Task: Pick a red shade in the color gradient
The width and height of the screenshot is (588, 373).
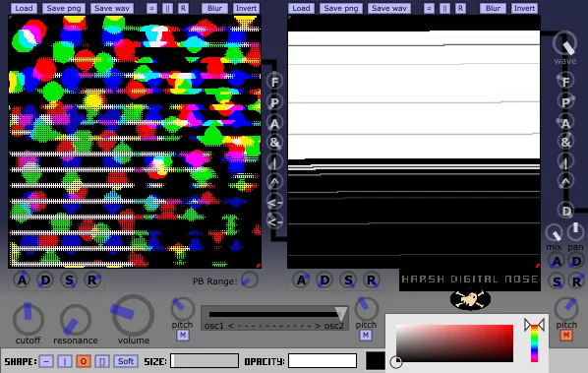Action: click(x=454, y=343)
